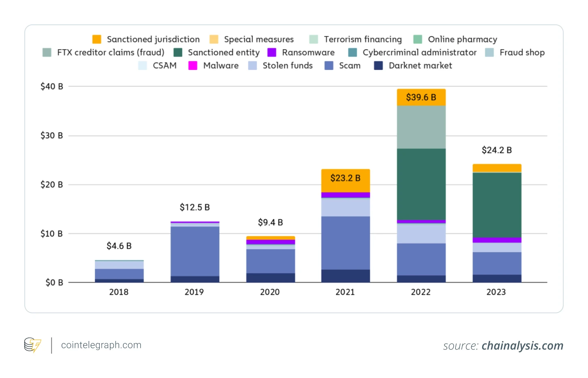
Task: Click the 2021 bar's Darknet market segment
Action: point(346,276)
